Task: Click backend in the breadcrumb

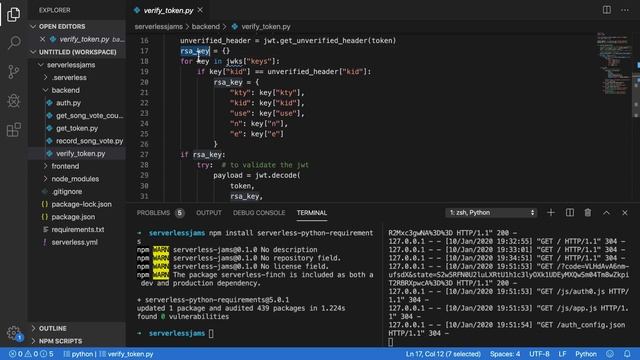Action: point(206,27)
